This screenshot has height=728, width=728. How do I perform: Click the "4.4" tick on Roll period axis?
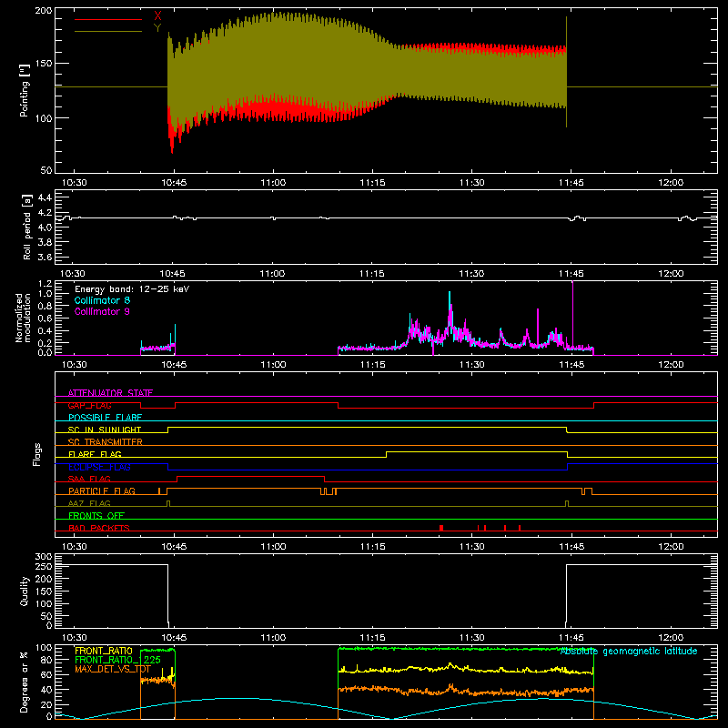tap(45, 197)
